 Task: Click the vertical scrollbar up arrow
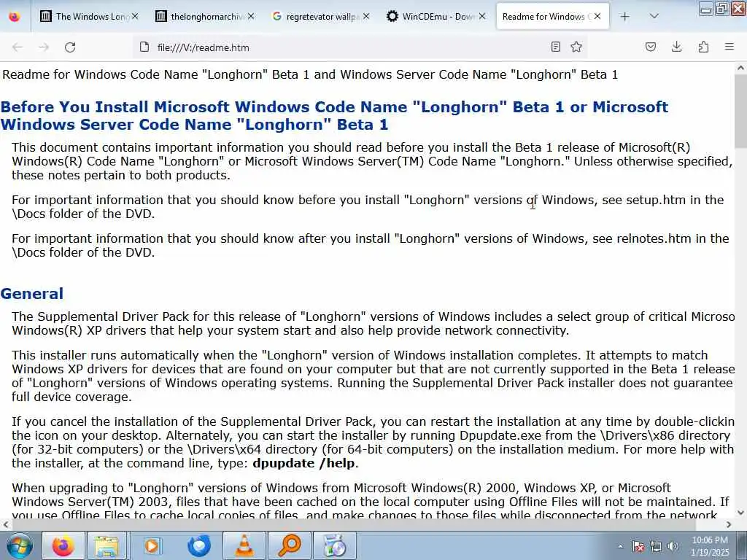tap(741, 68)
